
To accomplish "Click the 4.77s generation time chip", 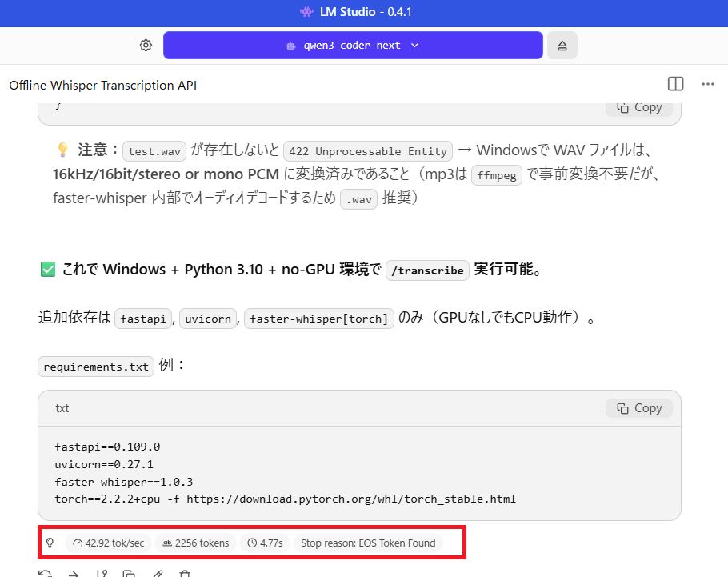I will click(265, 543).
